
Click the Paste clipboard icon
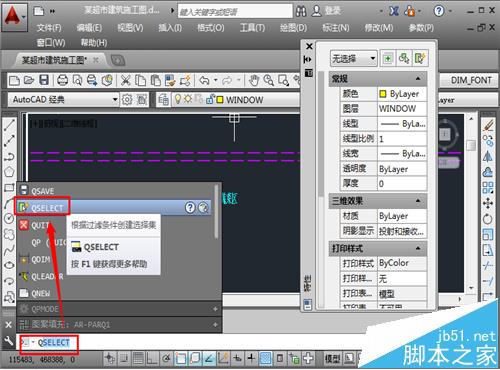155,80
